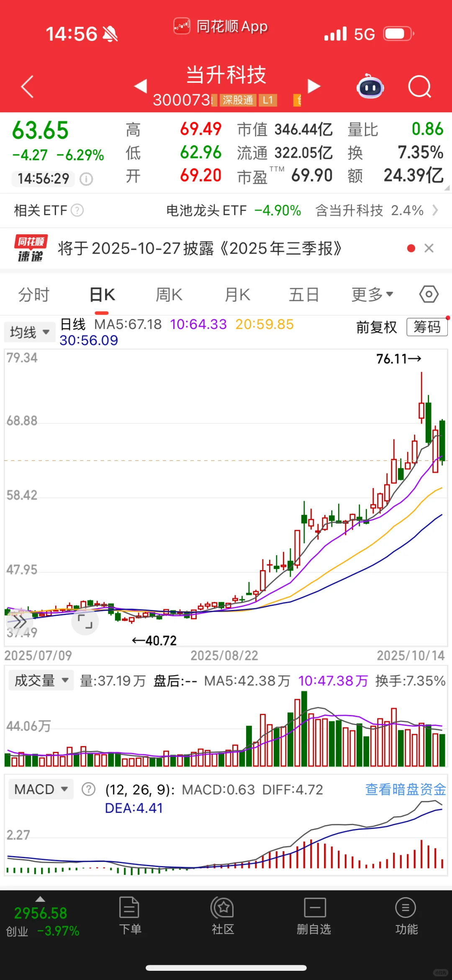Tap the 同花顺 App status bar link
This screenshot has width=452, height=980.
pyautogui.click(x=221, y=26)
